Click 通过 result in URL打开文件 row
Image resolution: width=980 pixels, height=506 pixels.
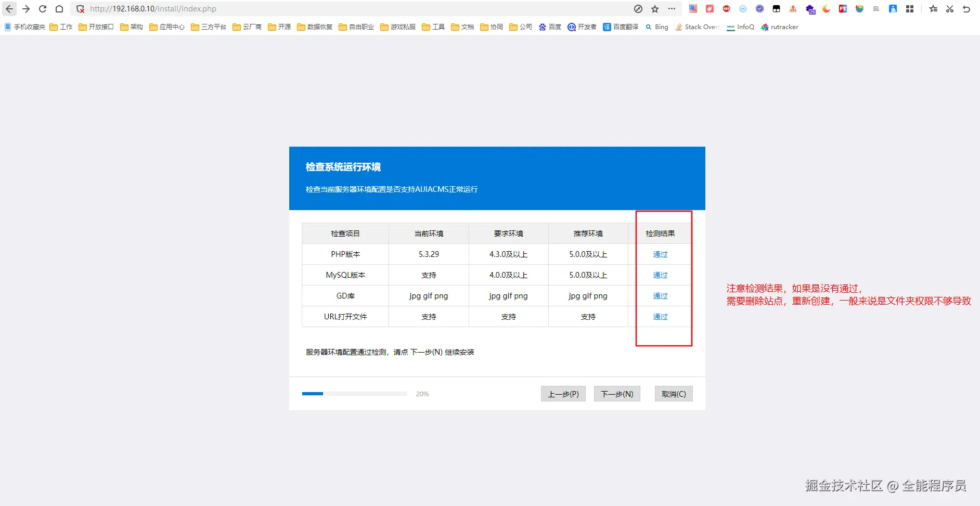[660, 317]
